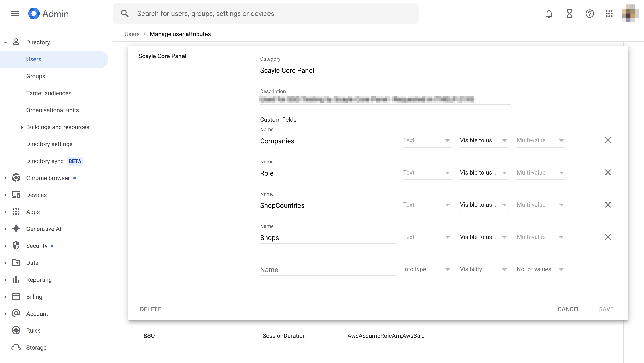Image resolution: width=644 pixels, height=363 pixels.
Task: Go to Groups in sidebar
Action: point(36,76)
